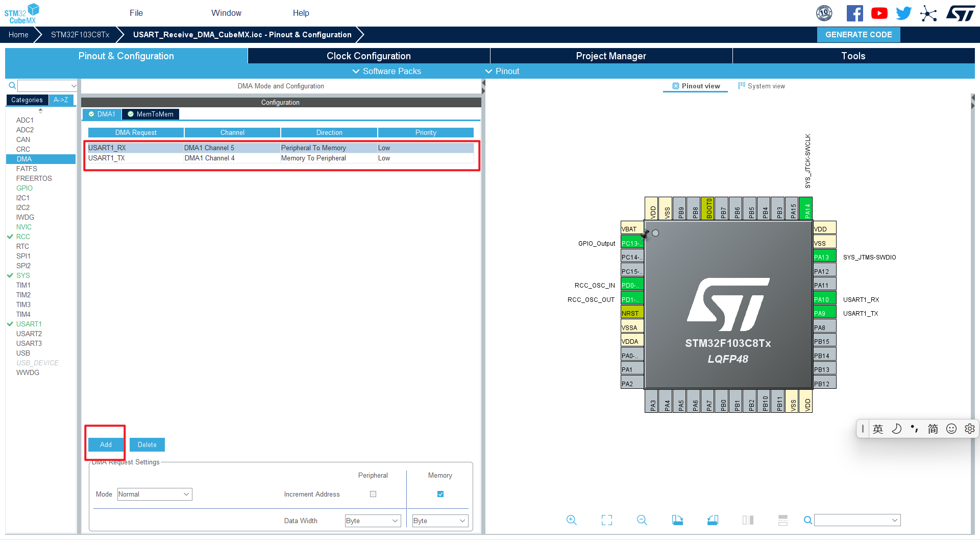980x540 pixels.
Task: Select the MemToMem tab
Action: point(151,114)
